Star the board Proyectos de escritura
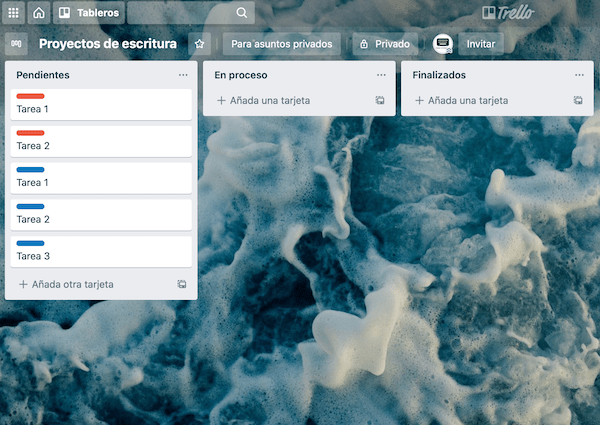 click(x=199, y=44)
